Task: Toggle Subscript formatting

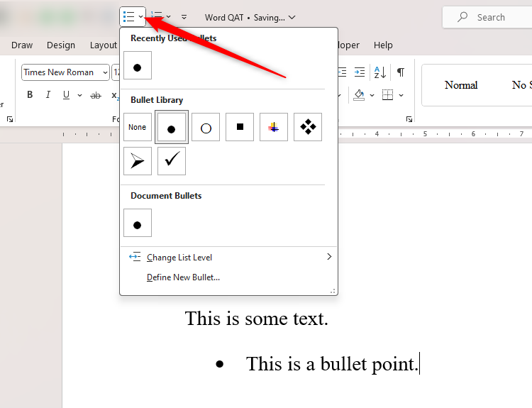Action: 116,95
